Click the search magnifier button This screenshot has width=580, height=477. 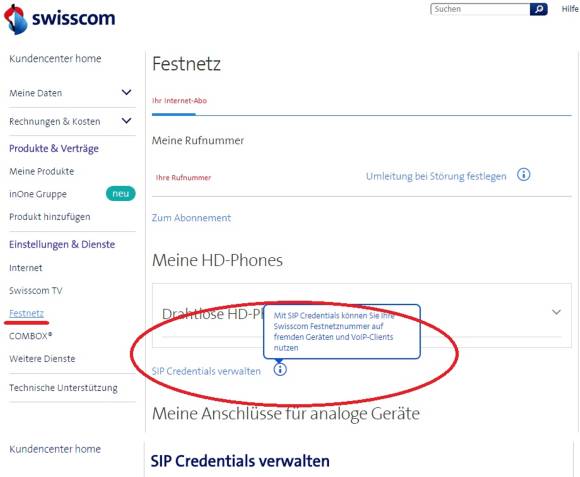[x=539, y=9]
